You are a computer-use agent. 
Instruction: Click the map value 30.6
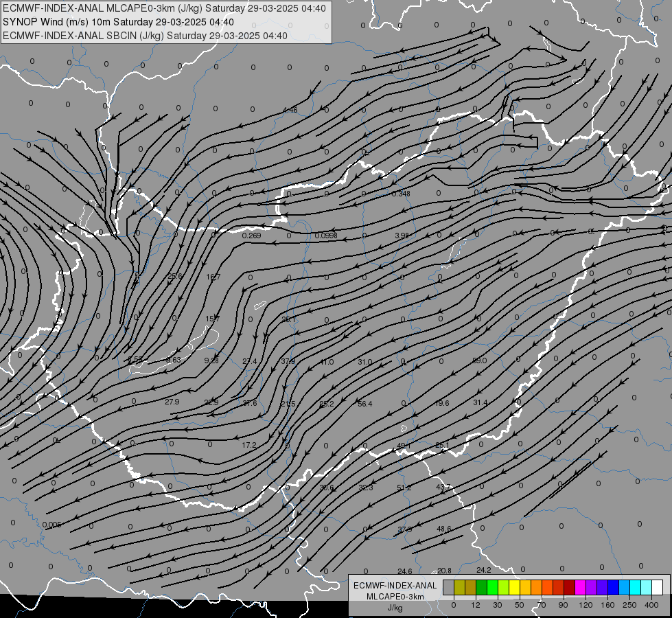coord(327,488)
